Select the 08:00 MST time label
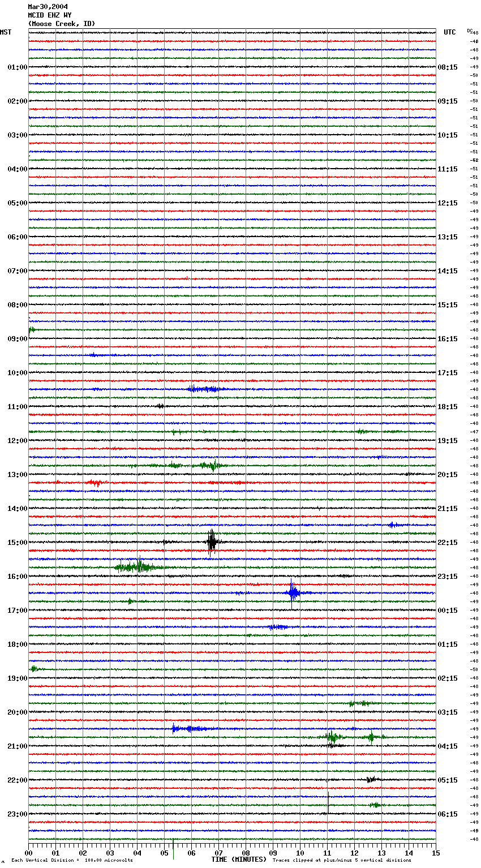Viewport: 481px width, 868px height. pos(18,305)
